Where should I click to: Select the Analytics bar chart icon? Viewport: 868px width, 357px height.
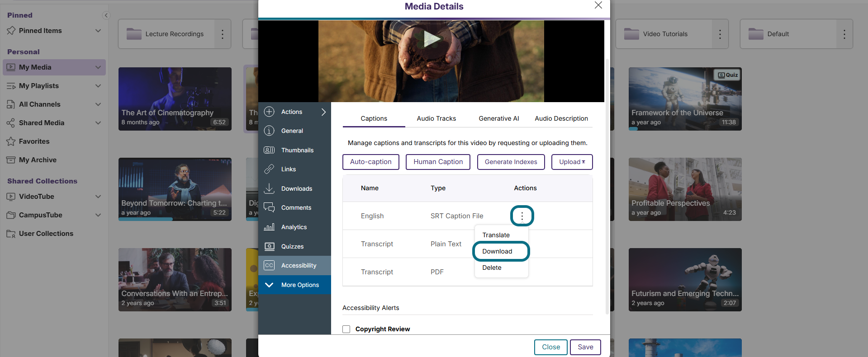click(269, 227)
